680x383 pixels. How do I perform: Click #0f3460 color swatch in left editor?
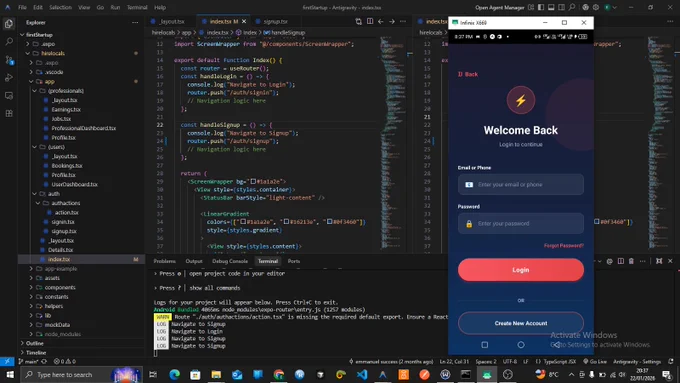point(330,222)
